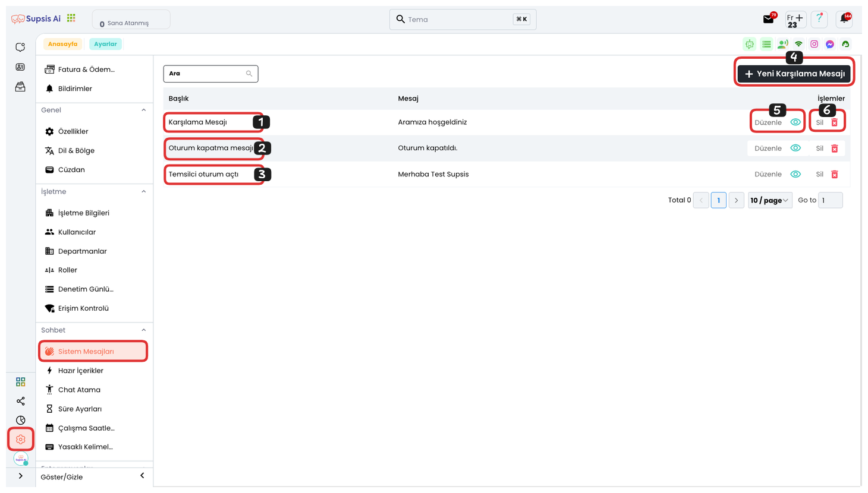Viewport: 868px width, 493px height.
Task: Open the share nodes icon in left rail
Action: tap(21, 401)
